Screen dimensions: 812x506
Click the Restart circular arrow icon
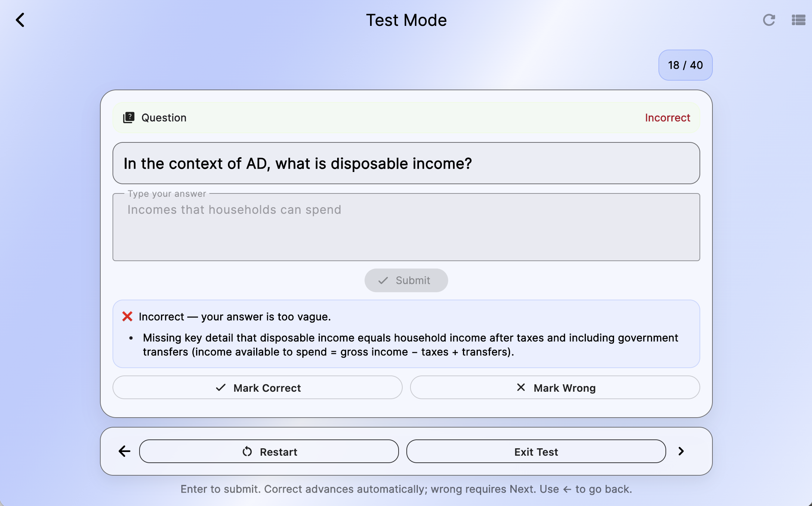[247, 452]
